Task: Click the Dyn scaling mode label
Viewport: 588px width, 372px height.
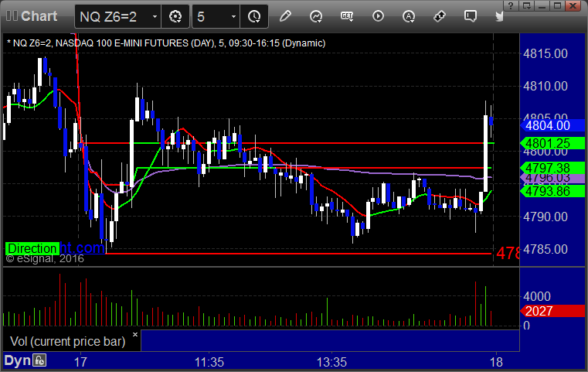Action: [x=17, y=360]
